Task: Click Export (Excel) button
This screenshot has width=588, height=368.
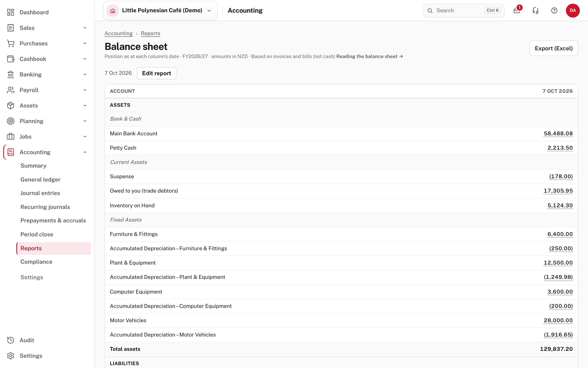Action: 554,48
